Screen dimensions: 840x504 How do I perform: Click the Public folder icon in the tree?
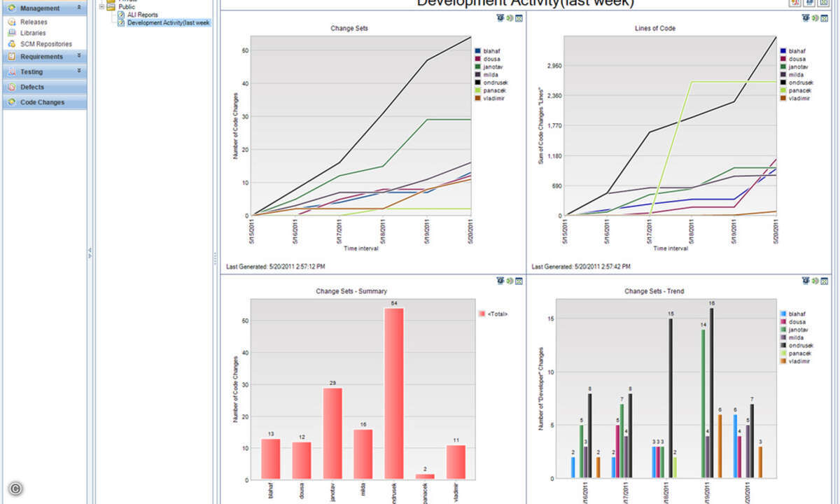(x=111, y=7)
